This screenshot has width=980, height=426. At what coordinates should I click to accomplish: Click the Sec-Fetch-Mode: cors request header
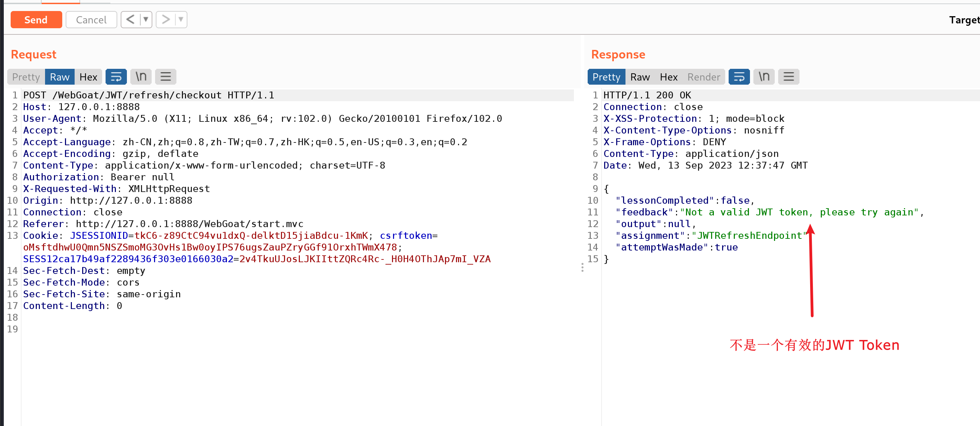[x=81, y=283]
